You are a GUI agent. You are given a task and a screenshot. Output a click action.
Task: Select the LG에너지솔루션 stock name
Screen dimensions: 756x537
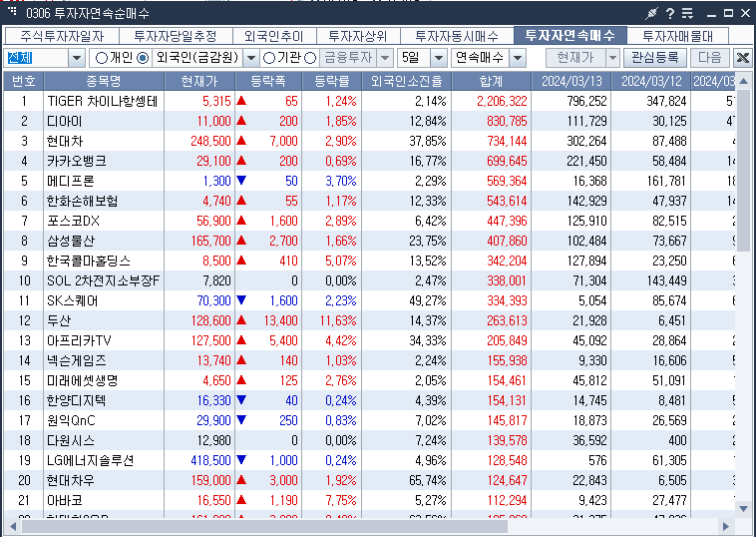click(x=90, y=460)
